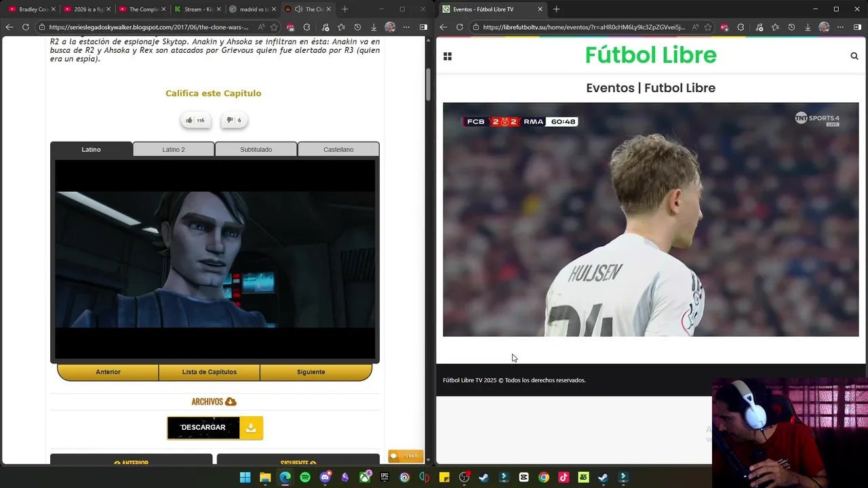Switch to the Bradley Cooper YouTube tab
The width and height of the screenshot is (868, 488).
pyautogui.click(x=33, y=9)
